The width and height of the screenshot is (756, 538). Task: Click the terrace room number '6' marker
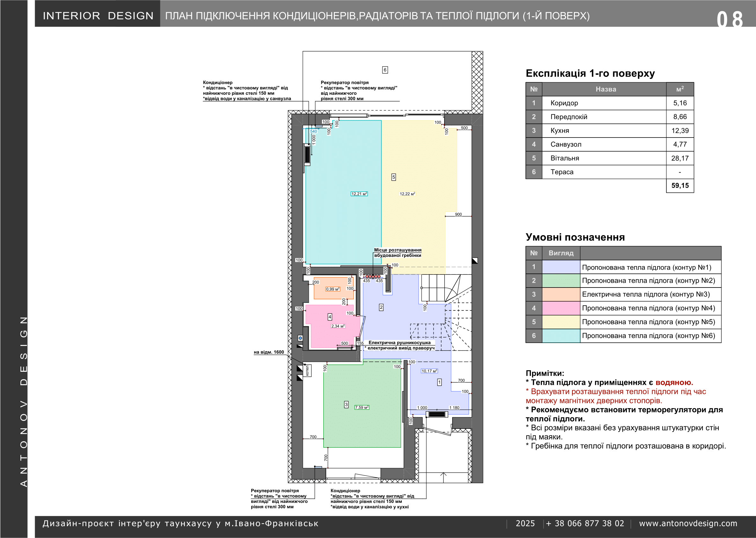[385, 70]
